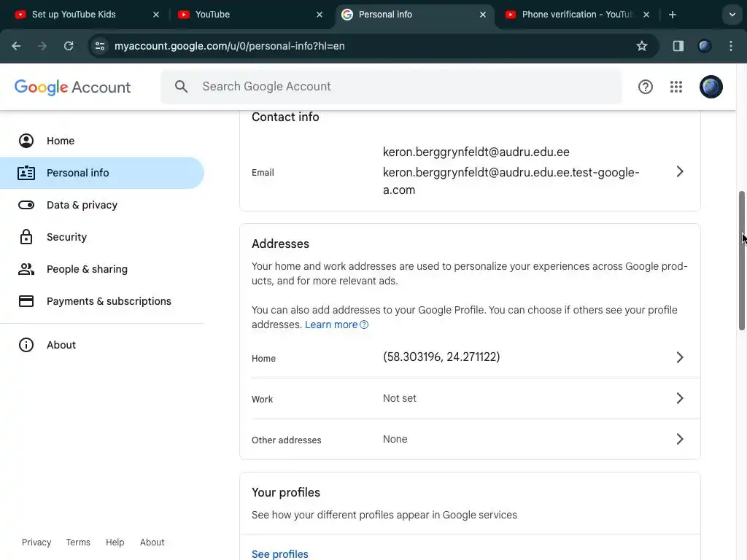Viewport: 747px width, 560px height.
Task: Open the Help question mark icon
Action: click(x=646, y=87)
